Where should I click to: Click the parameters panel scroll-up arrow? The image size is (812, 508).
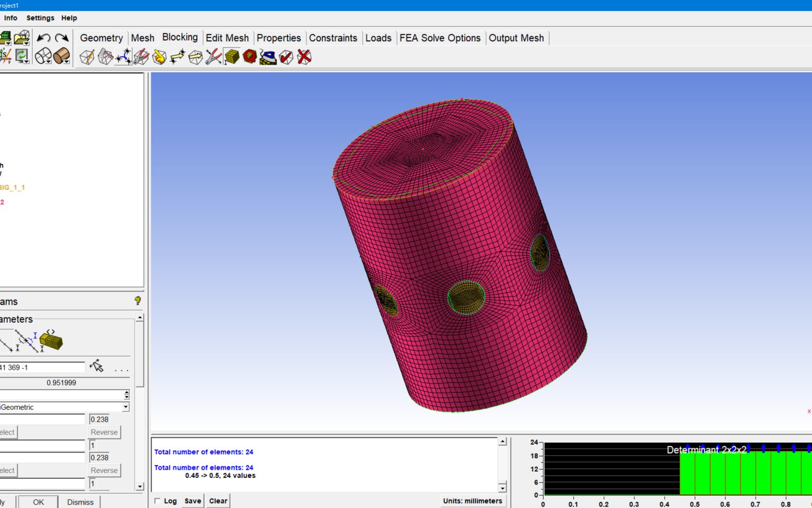tap(140, 317)
